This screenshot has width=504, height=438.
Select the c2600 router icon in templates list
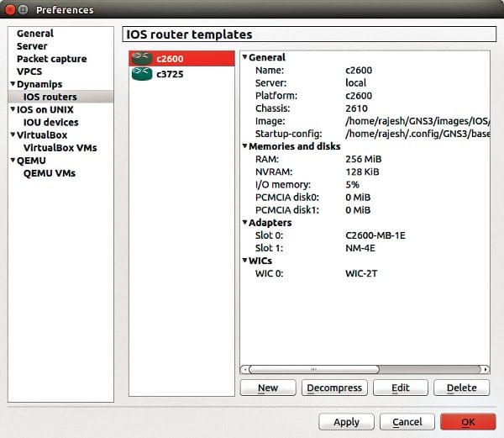(142, 59)
